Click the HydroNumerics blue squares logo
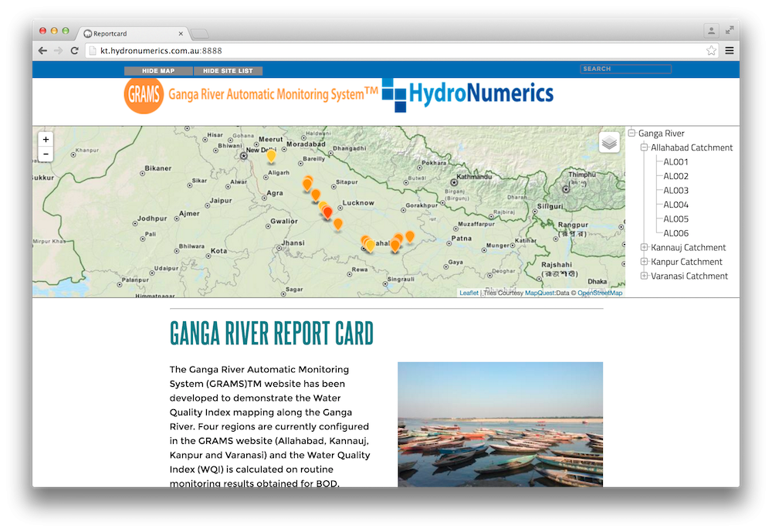Viewport: 772px width, 532px height. pyautogui.click(x=394, y=94)
